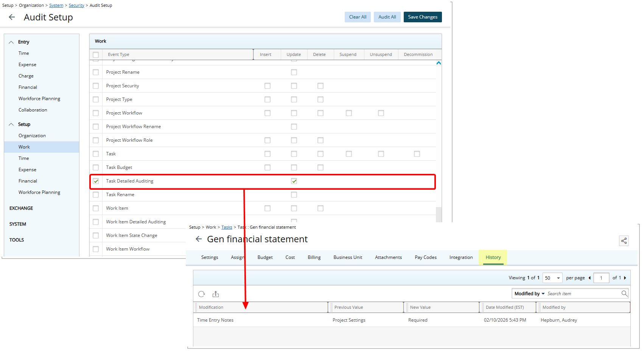The image size is (644, 353).
Task: Click the next page arrow in History pagination
Action: tap(625, 278)
